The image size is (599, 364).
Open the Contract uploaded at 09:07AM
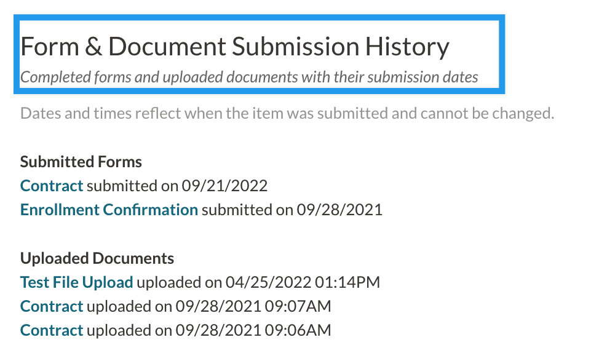tap(52, 306)
